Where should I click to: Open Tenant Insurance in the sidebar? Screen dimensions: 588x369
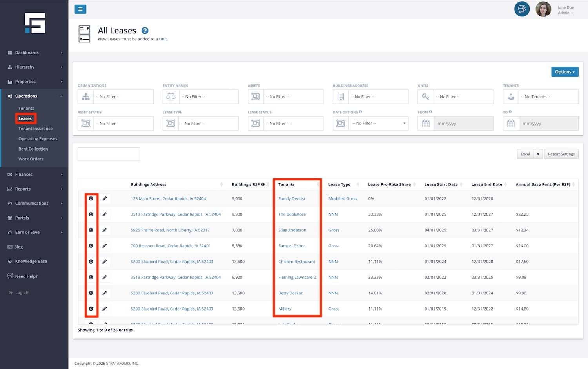point(35,129)
